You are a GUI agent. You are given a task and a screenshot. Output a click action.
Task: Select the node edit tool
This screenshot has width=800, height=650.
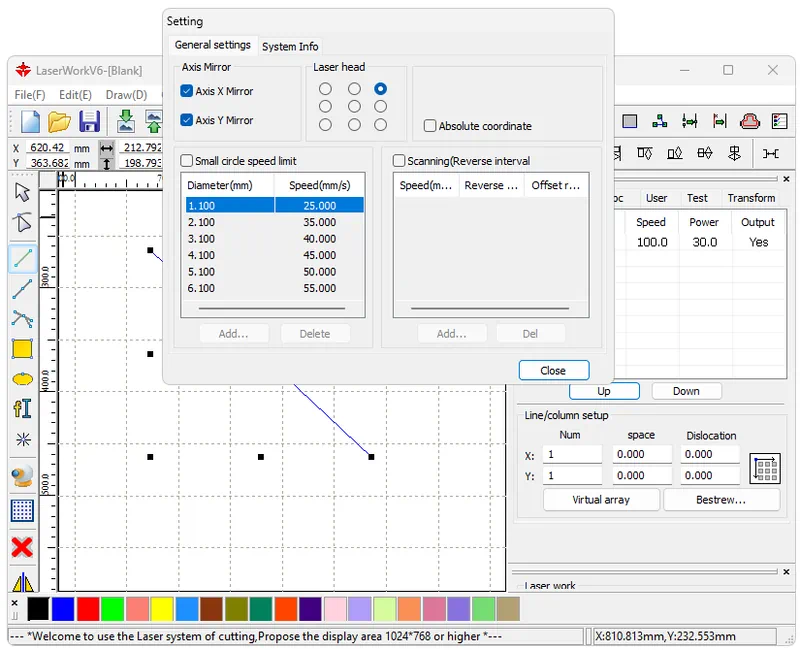[22, 222]
